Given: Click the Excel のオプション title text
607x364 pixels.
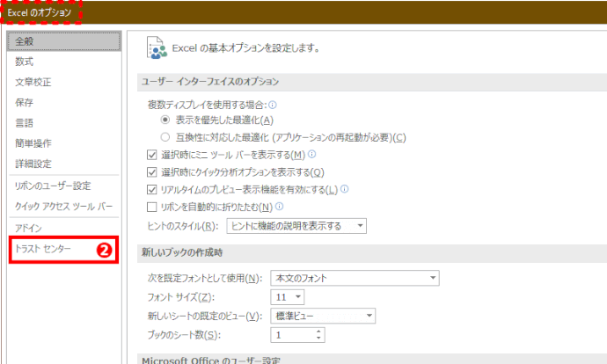Looking at the screenshot, I should (40, 12).
